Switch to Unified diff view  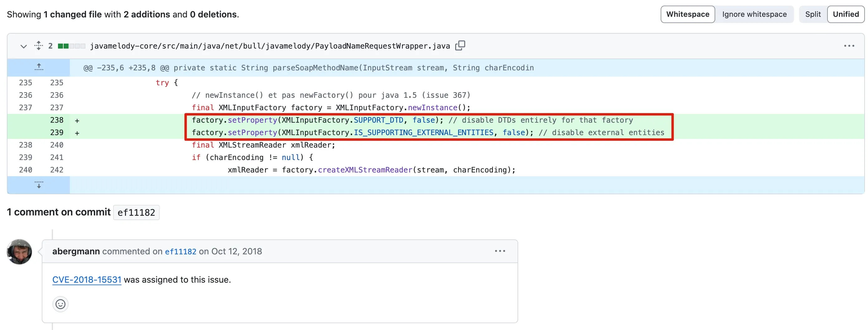[846, 14]
